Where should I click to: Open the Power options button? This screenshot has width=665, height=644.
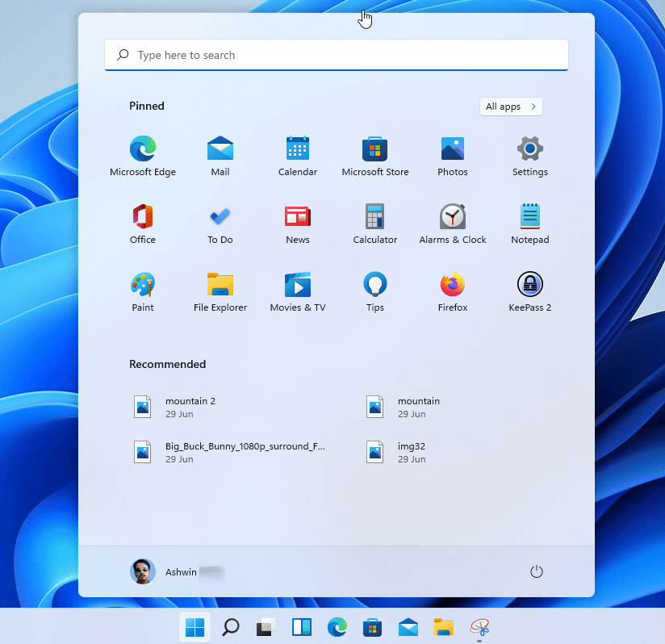(537, 571)
